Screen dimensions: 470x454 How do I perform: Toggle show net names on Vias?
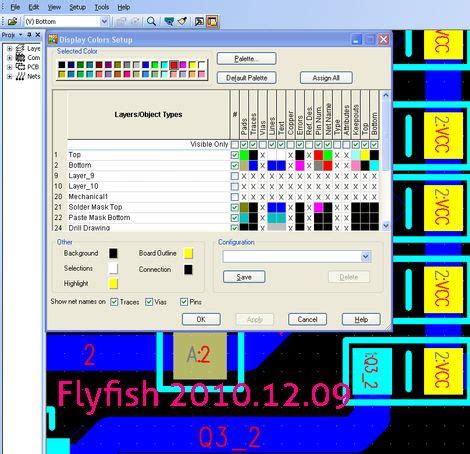pos(149,302)
